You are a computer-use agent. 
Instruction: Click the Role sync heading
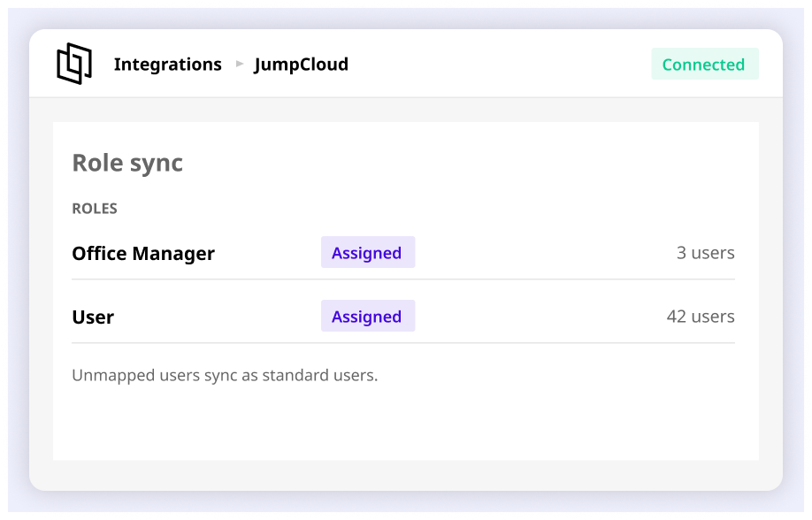tap(127, 163)
